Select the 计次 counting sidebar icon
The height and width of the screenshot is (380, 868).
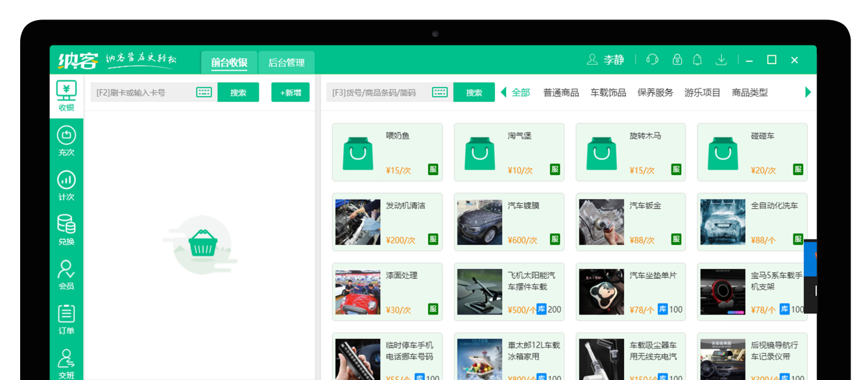(x=66, y=185)
